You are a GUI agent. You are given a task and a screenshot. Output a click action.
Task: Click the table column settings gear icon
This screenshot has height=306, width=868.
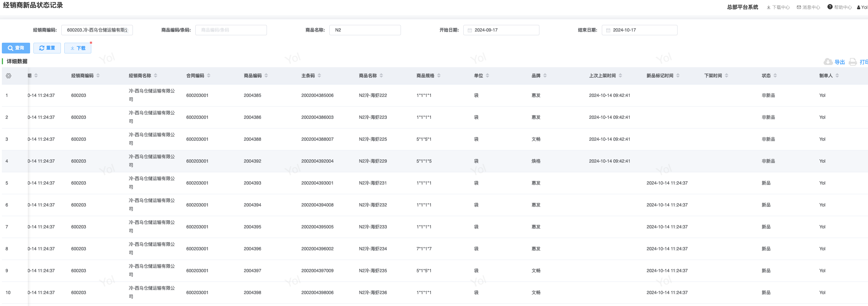pyautogui.click(x=9, y=76)
